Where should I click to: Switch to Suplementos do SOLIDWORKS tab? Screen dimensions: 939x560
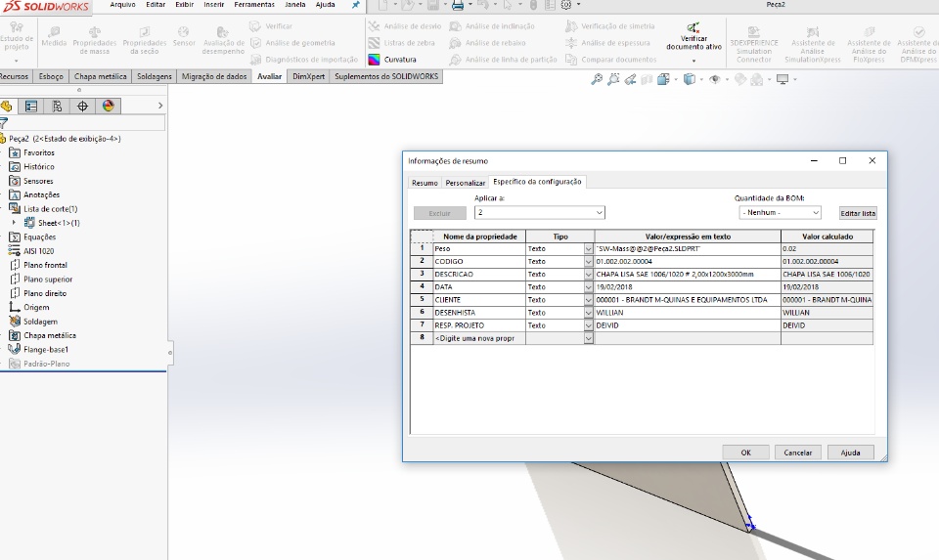pos(386,76)
